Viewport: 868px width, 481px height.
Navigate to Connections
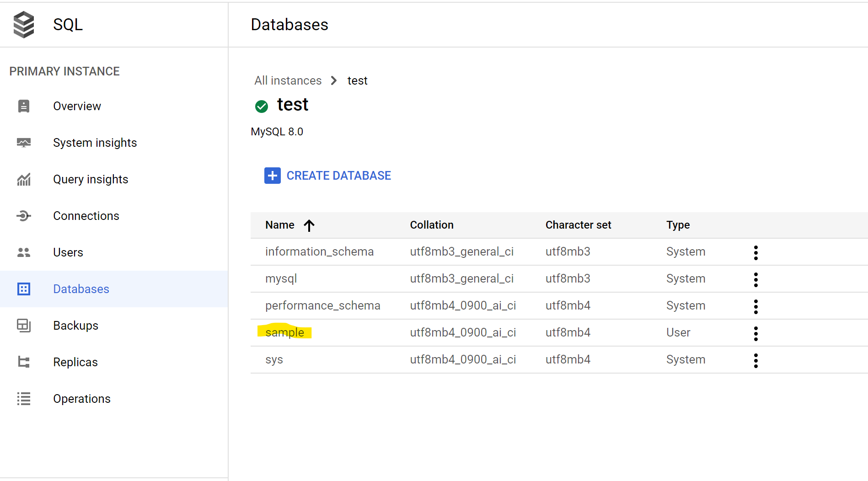click(86, 216)
